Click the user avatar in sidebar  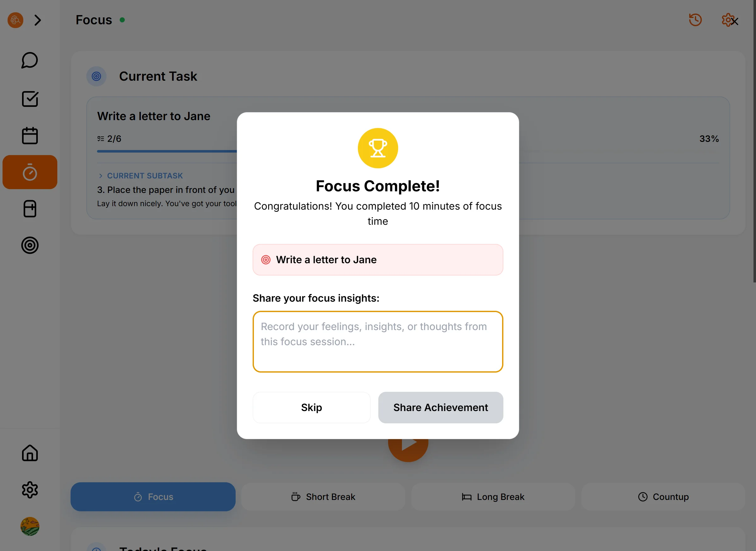pos(30,526)
